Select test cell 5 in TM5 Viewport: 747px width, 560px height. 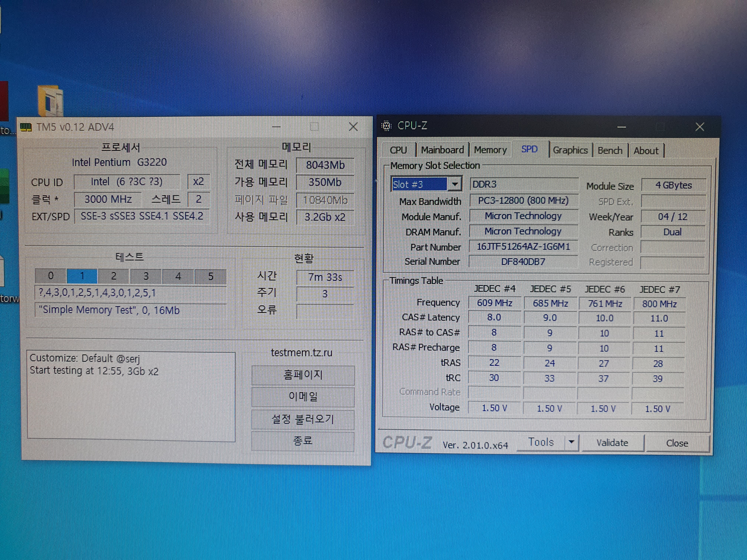coord(210,276)
